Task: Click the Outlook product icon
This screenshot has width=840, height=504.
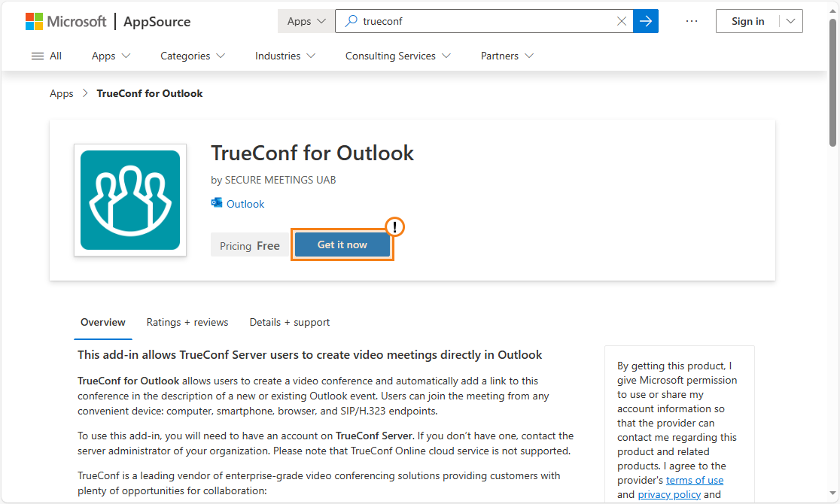Action: [x=217, y=203]
